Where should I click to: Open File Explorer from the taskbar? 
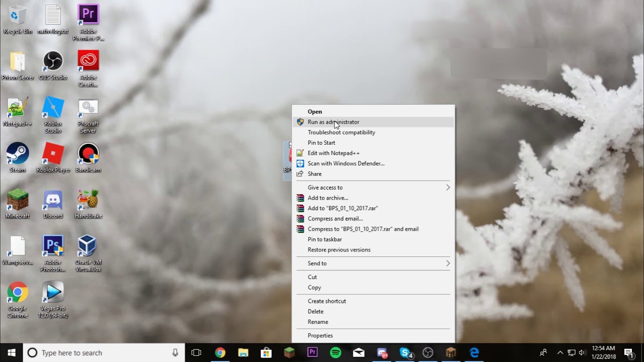(x=243, y=352)
